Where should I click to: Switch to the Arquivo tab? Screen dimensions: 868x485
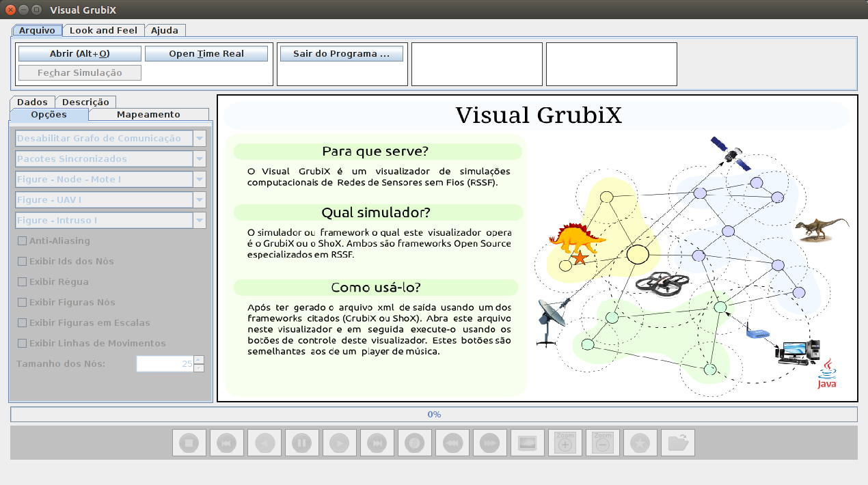[x=37, y=30]
